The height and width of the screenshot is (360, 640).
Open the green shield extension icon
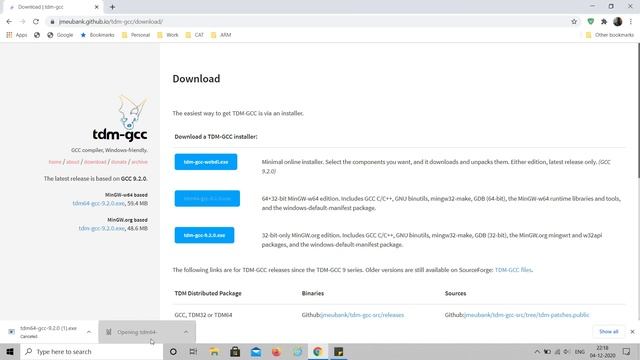pos(590,22)
